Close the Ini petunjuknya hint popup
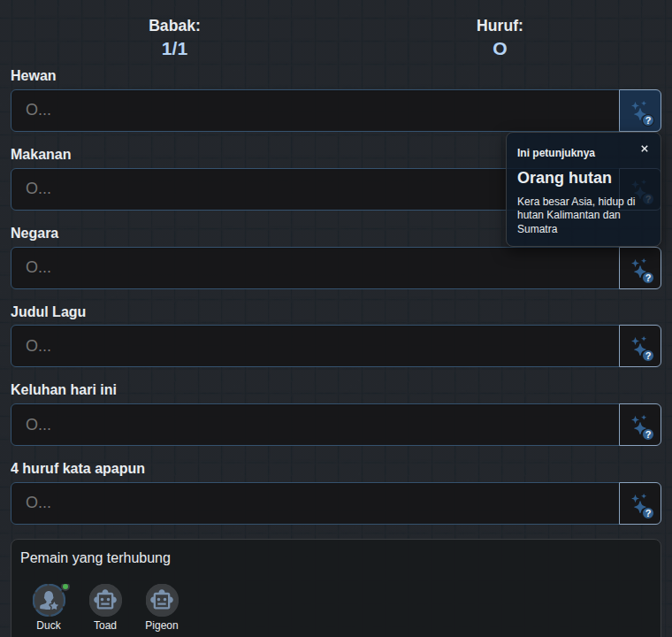Viewport: 672px width, 637px height. tap(644, 149)
